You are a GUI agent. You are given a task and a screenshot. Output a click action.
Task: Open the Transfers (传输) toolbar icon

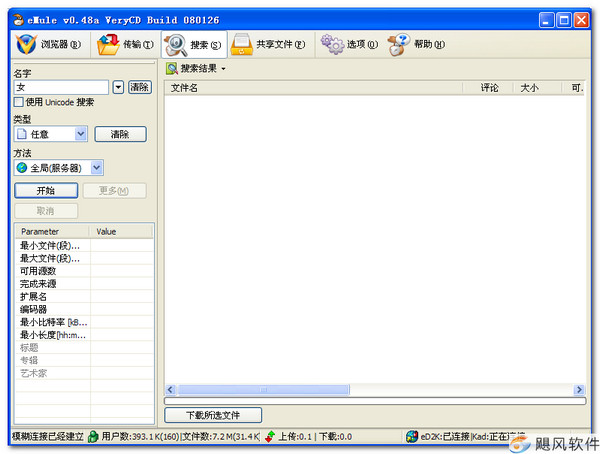point(108,44)
